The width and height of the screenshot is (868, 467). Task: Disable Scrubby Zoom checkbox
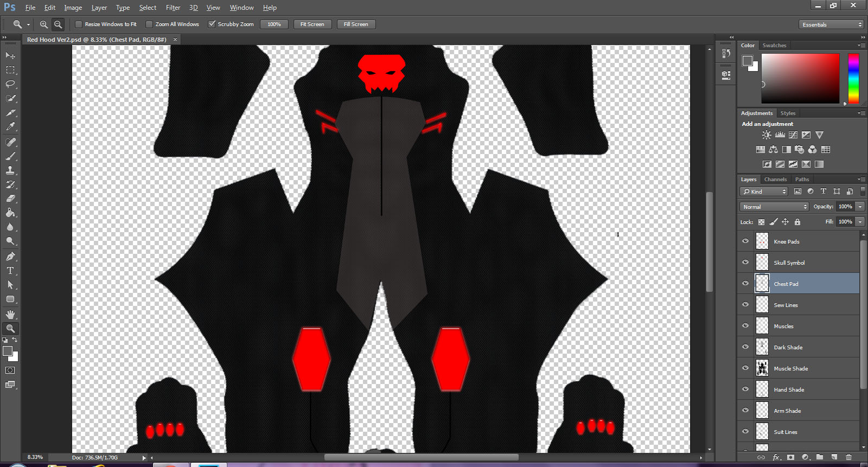point(212,24)
